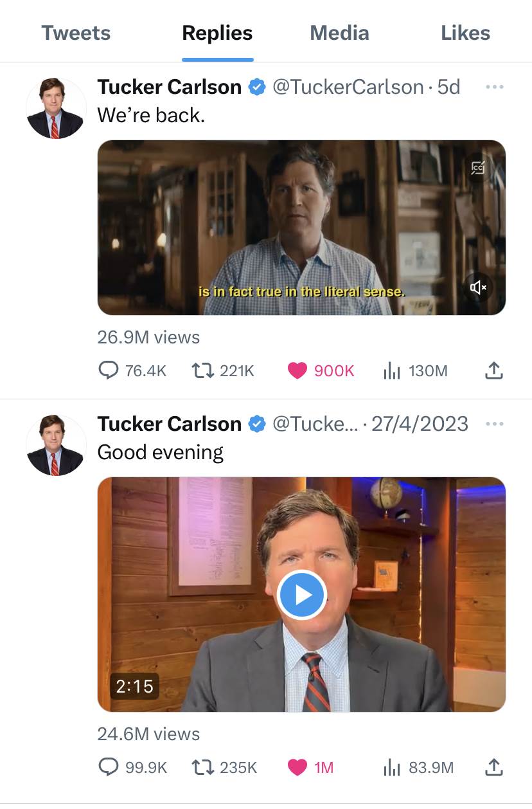Click the avatar on the first tweet
This screenshot has width=532, height=809.
coord(55,109)
